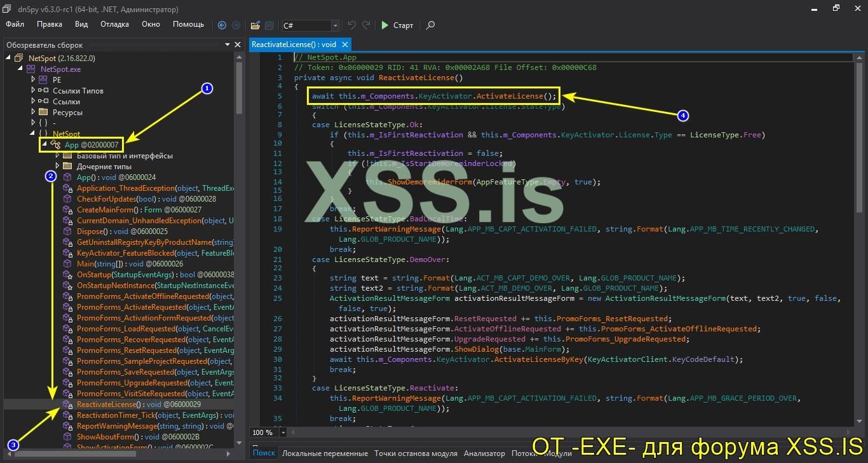Screen dimensions: 868x463
Task: Expand the Ссылки Типов node
Action: pyautogui.click(x=33, y=91)
